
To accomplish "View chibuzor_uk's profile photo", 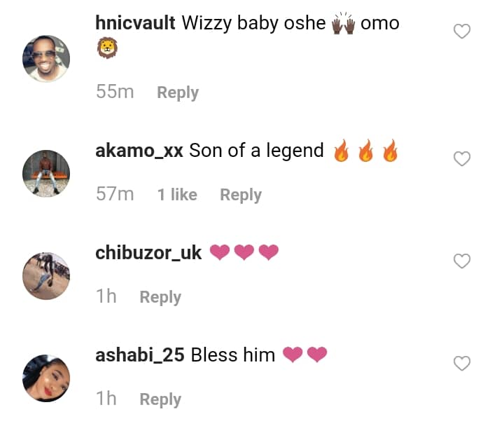I will tap(47, 275).
